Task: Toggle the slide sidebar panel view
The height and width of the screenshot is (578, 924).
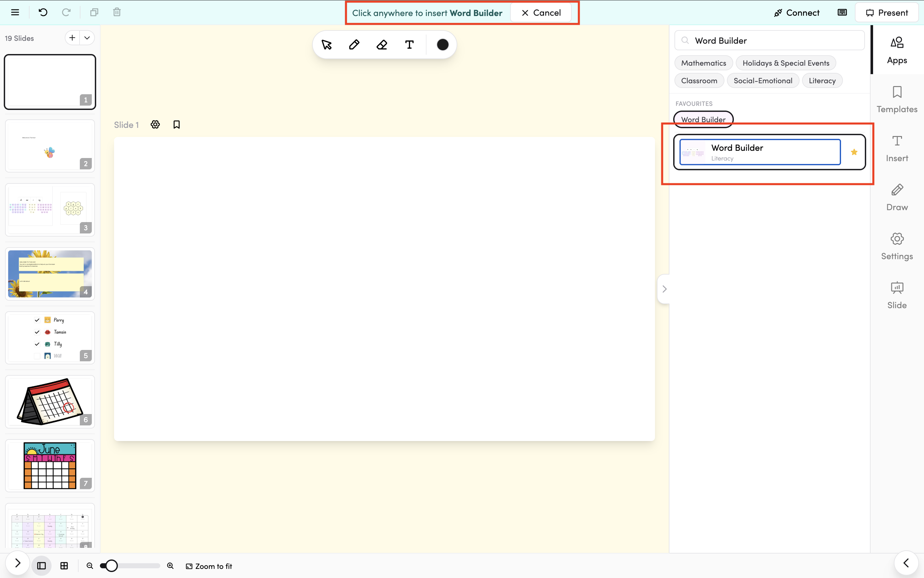Action: (x=41, y=566)
